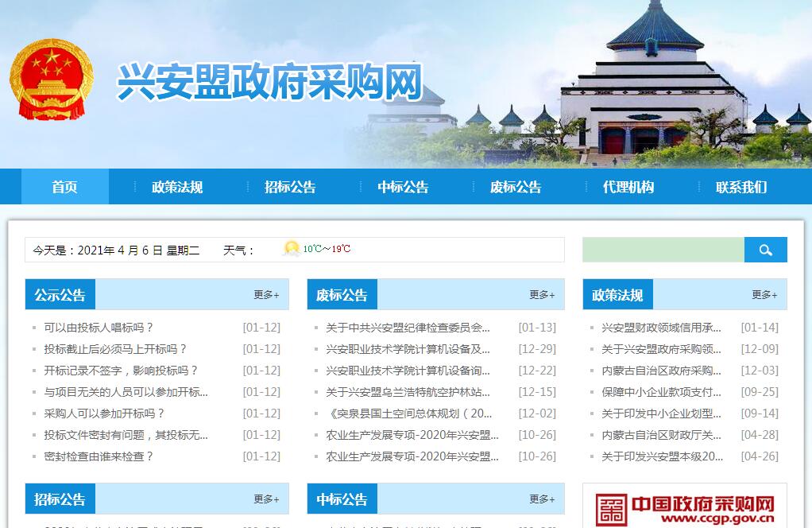Click the weather sun icon
This screenshot has width=812, height=528.
click(x=291, y=249)
